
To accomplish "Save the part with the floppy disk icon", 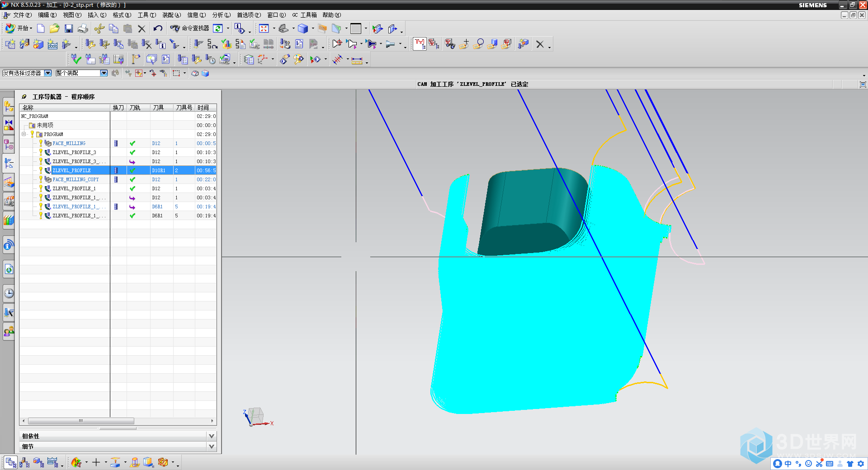I will pyautogui.click(x=69, y=28).
